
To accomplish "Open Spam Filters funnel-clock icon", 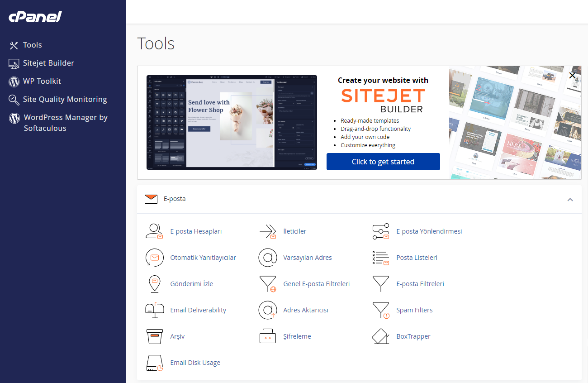I will coord(380,310).
